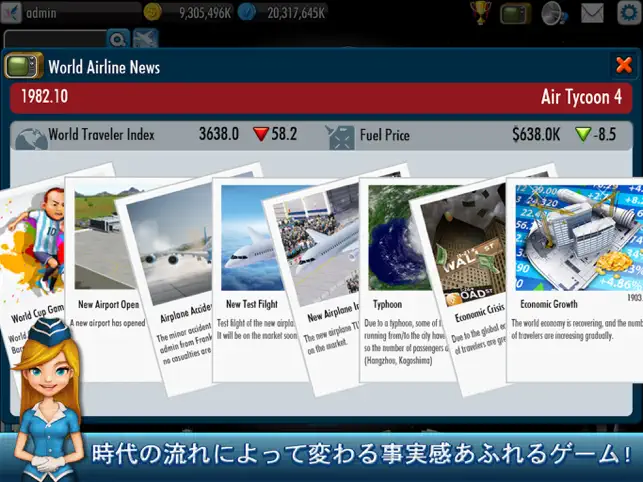
Task: Click the fuel canister icon
Action: 340,137
